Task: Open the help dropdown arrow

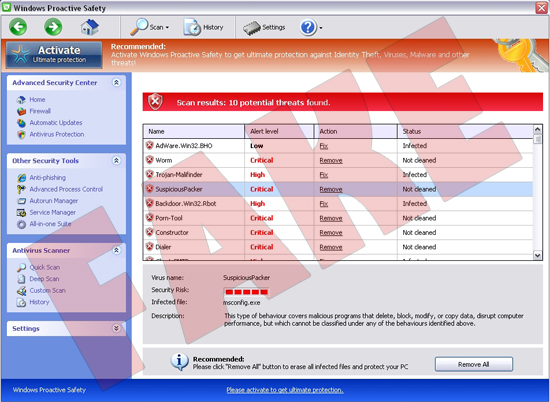Action: tap(321, 28)
